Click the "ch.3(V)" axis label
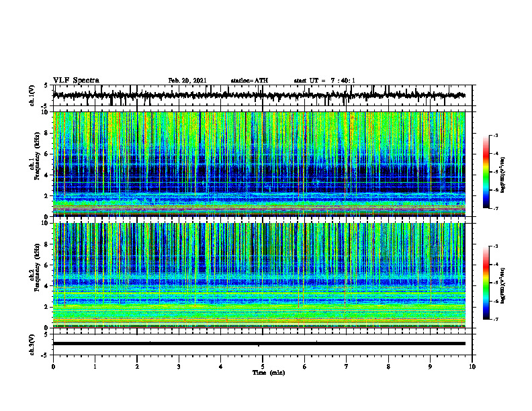This screenshot has height=411, width=532. pyautogui.click(x=32, y=345)
